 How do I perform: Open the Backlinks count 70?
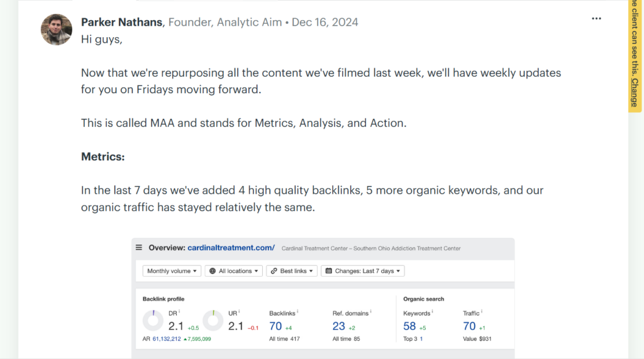click(x=275, y=326)
